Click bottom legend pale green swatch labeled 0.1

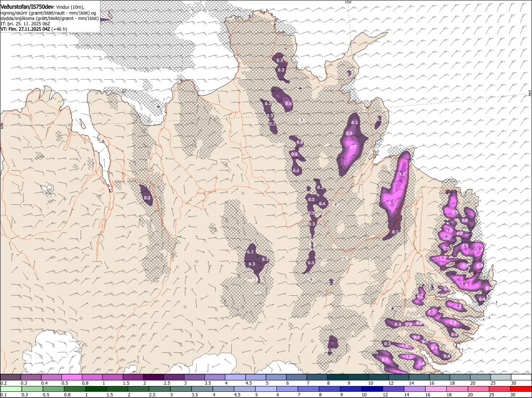click(11, 389)
